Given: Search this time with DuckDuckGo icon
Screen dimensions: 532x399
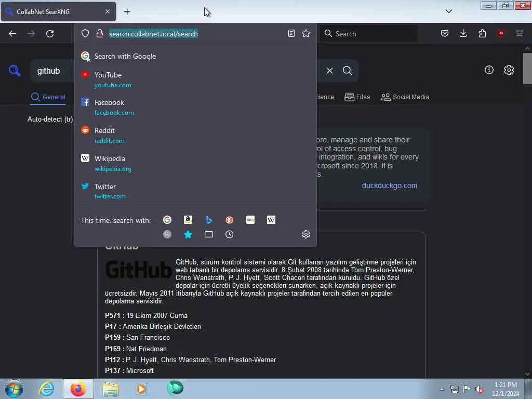Looking at the screenshot, I should click(x=229, y=220).
